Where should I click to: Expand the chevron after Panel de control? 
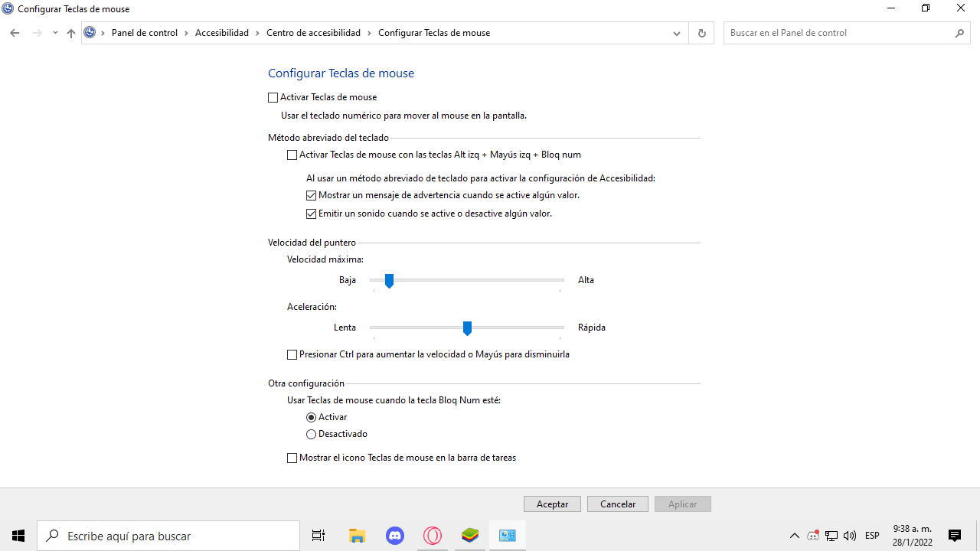(186, 33)
